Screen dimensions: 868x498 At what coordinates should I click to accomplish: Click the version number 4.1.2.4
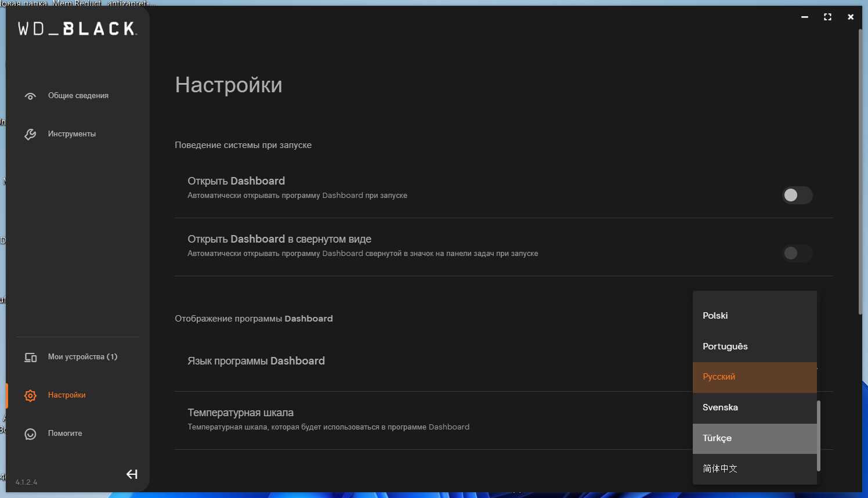pyautogui.click(x=26, y=482)
